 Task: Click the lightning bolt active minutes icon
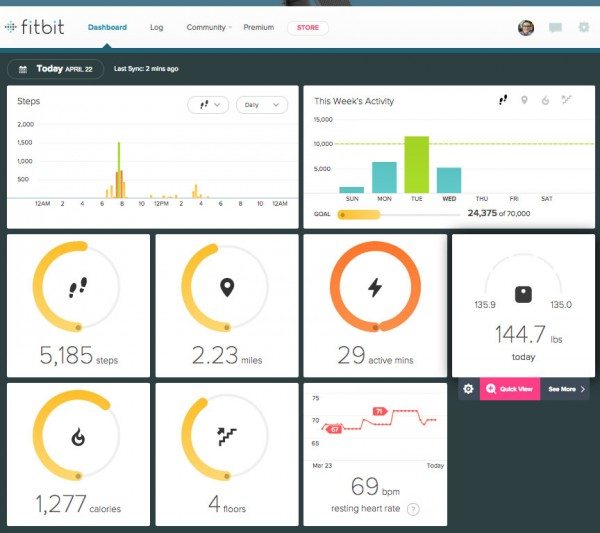click(x=375, y=287)
